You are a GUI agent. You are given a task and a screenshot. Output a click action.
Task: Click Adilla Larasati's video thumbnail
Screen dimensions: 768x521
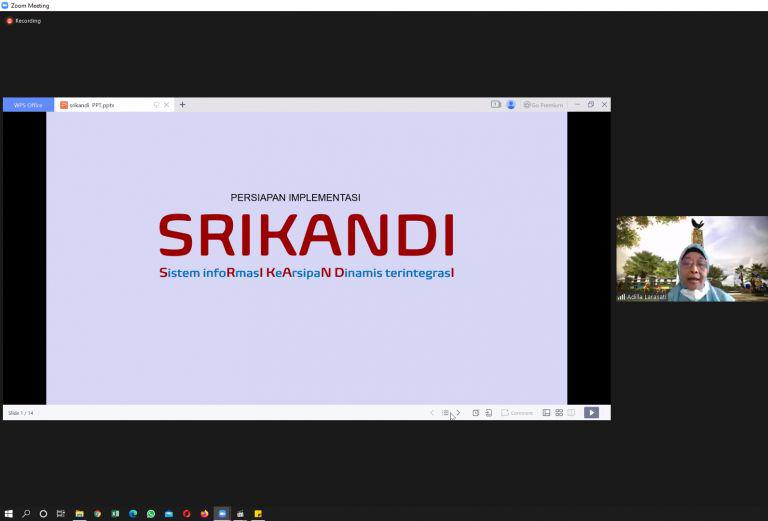point(691,259)
